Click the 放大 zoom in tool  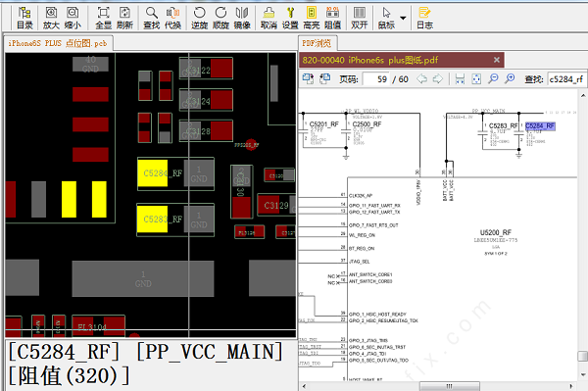[x=51, y=18]
